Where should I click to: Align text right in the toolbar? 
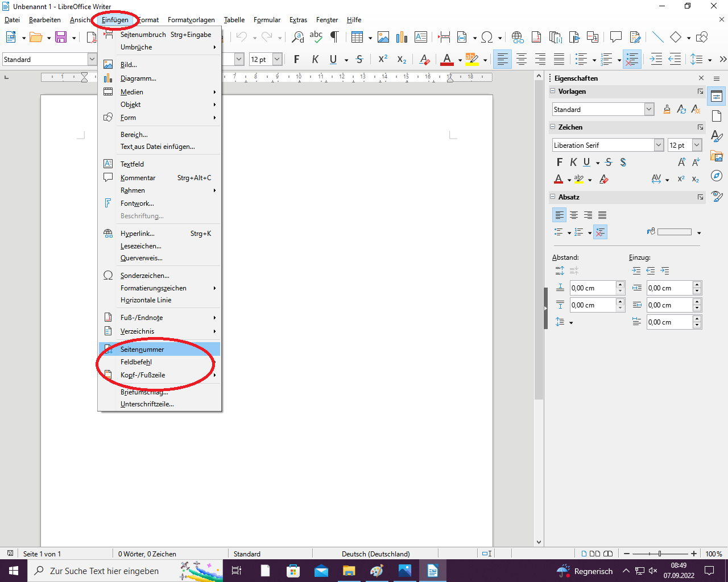pyautogui.click(x=540, y=59)
